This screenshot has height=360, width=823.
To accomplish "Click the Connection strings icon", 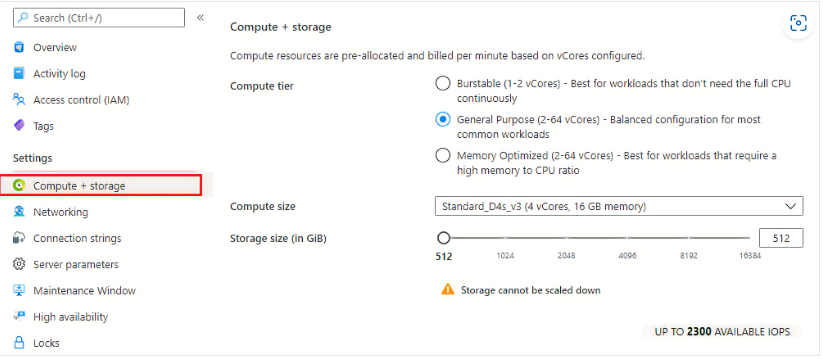I will point(19,238).
